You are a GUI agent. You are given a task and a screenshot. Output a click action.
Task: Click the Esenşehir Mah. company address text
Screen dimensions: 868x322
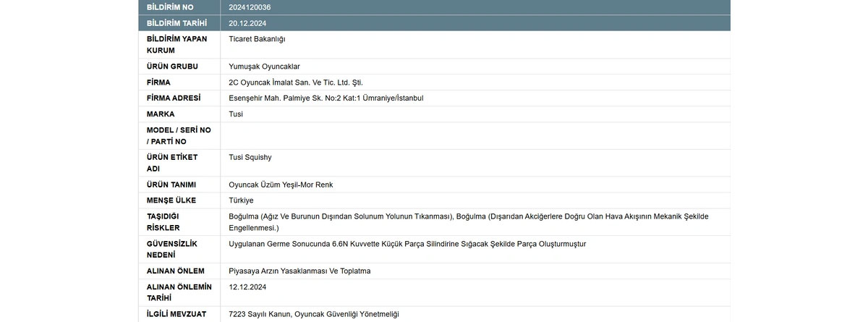point(325,98)
